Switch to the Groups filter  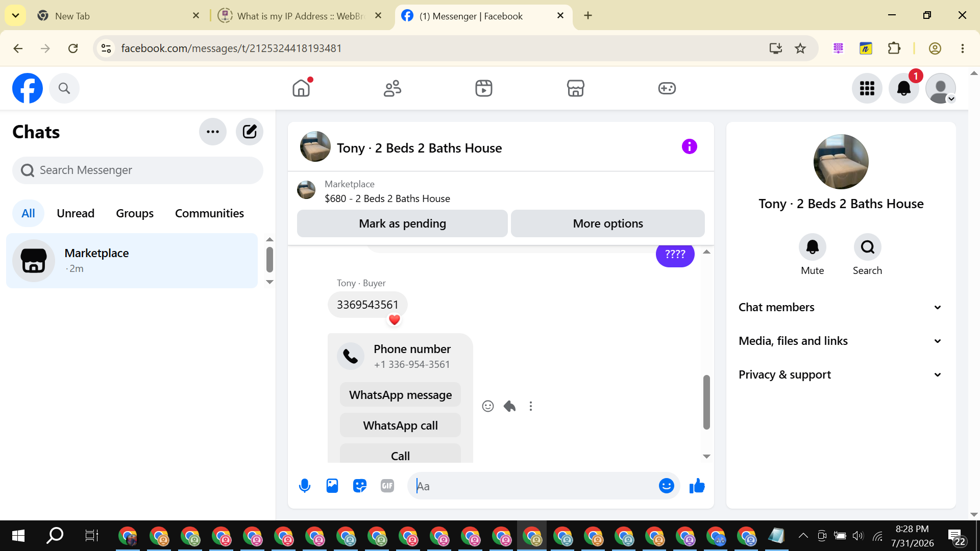(135, 213)
